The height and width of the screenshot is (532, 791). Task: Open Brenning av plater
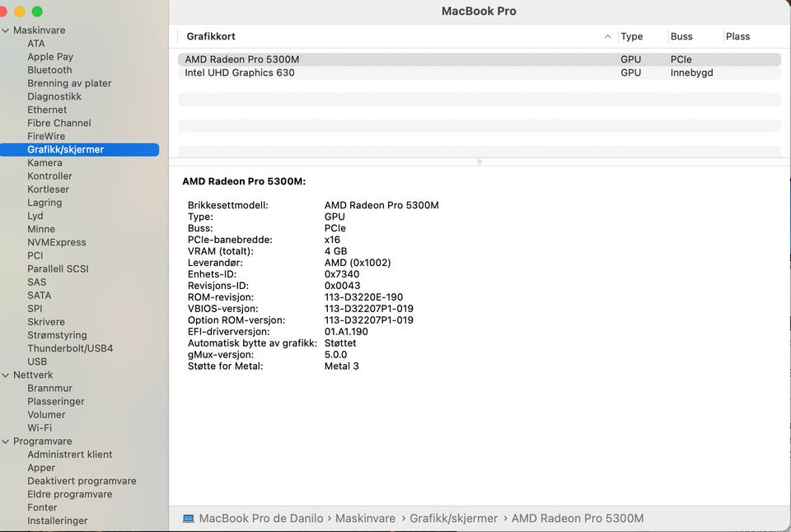tap(69, 83)
